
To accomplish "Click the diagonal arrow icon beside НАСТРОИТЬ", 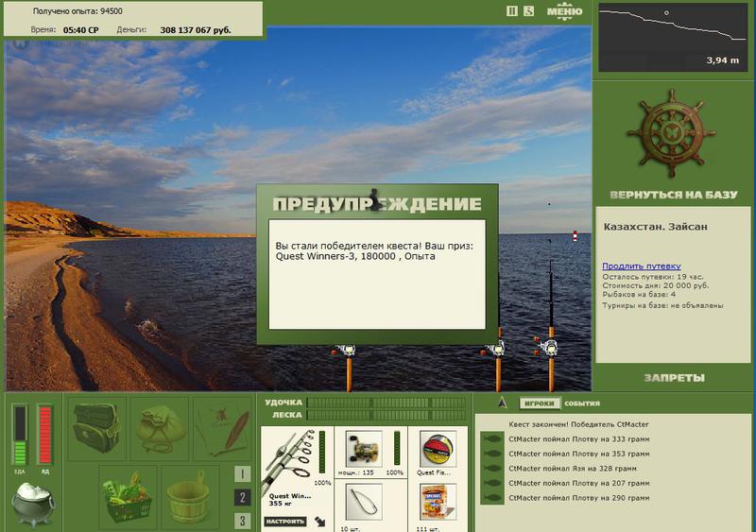I will pyautogui.click(x=320, y=522).
